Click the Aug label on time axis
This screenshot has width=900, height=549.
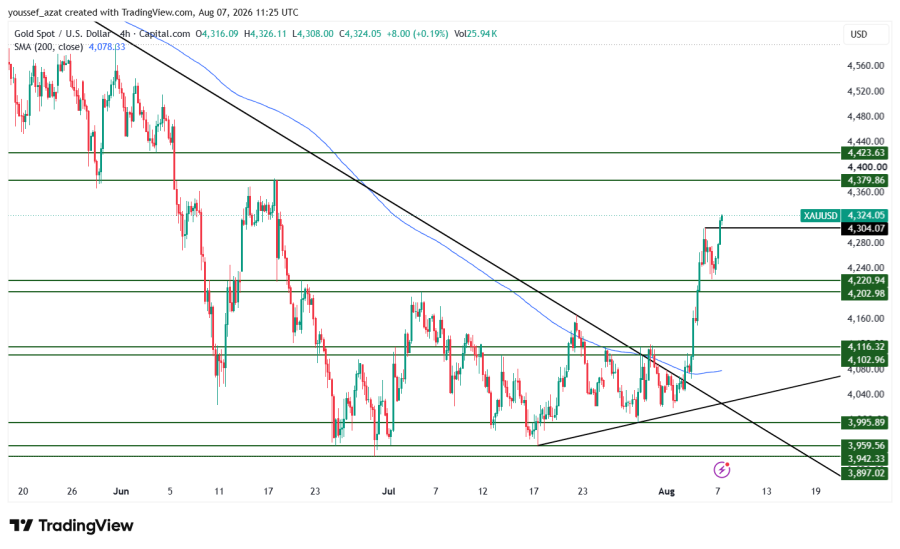[x=666, y=492]
